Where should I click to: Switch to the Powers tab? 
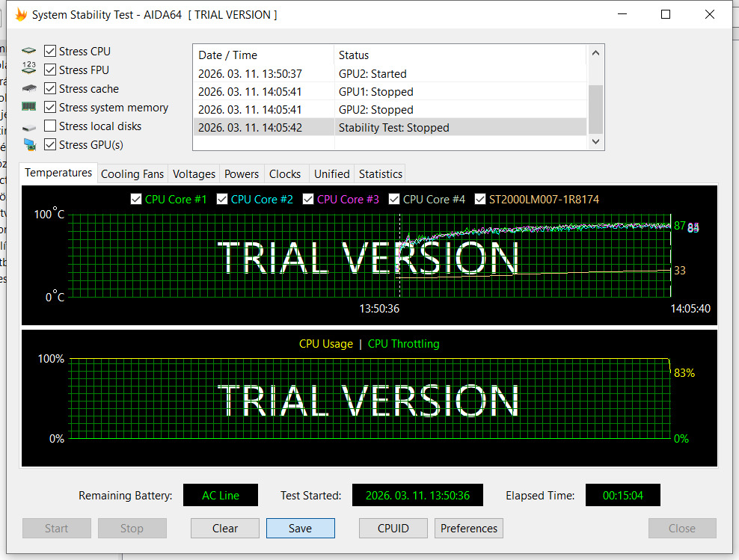242,174
